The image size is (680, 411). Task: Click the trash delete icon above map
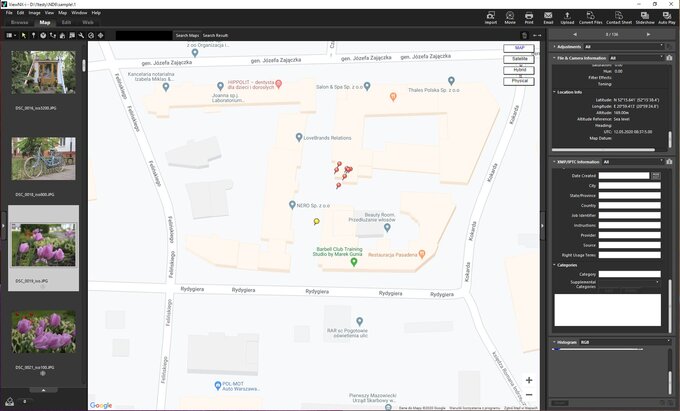(x=524, y=36)
